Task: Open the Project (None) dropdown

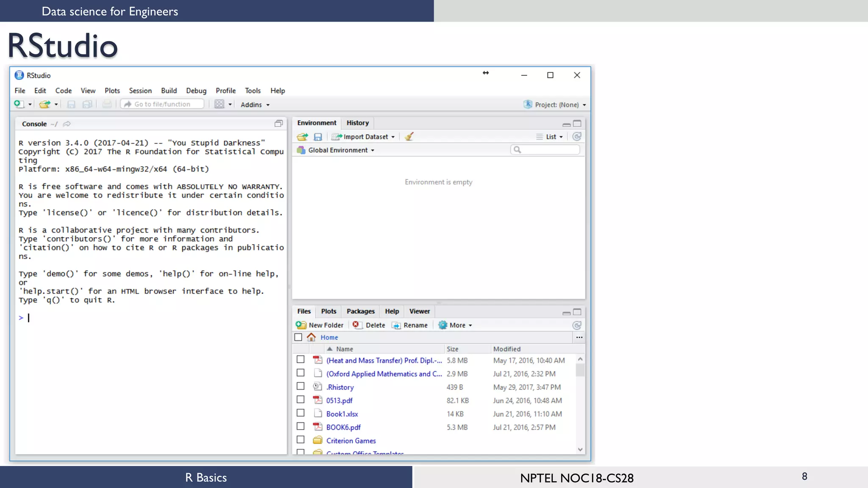Action: click(556, 105)
